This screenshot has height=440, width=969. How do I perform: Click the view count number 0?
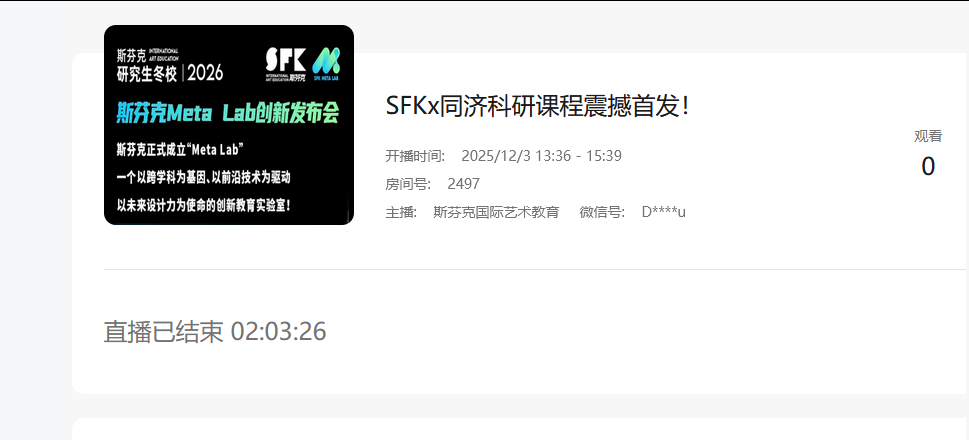coord(928,167)
